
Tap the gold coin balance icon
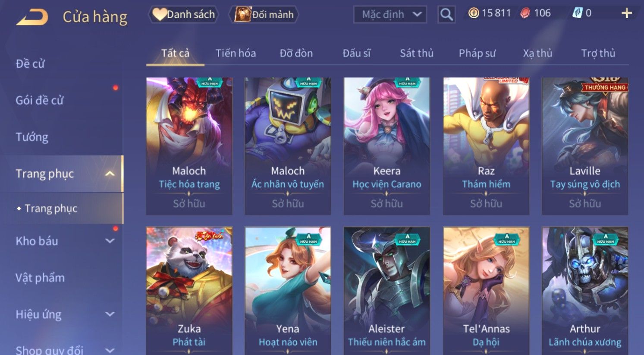474,13
